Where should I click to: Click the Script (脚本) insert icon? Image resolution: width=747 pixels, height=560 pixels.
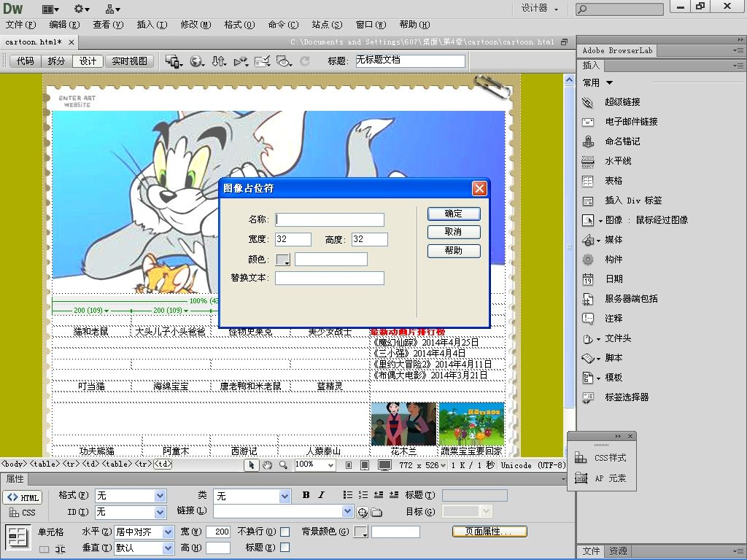pyautogui.click(x=588, y=358)
